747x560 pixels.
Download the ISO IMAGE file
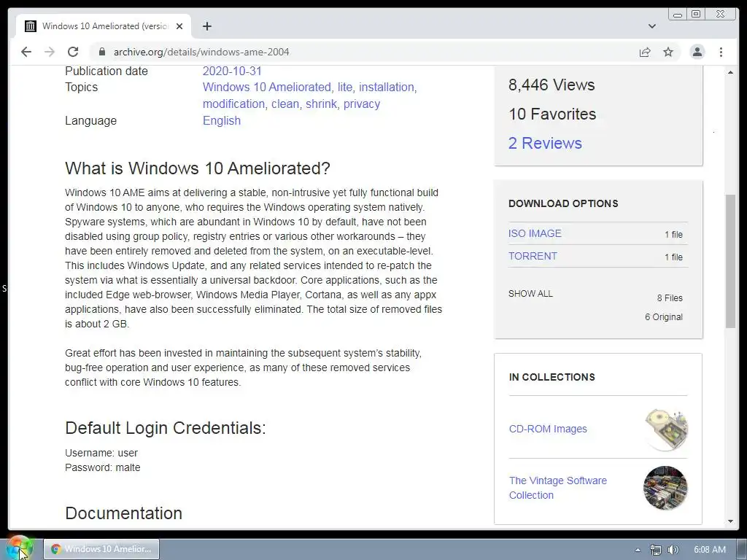click(x=535, y=233)
